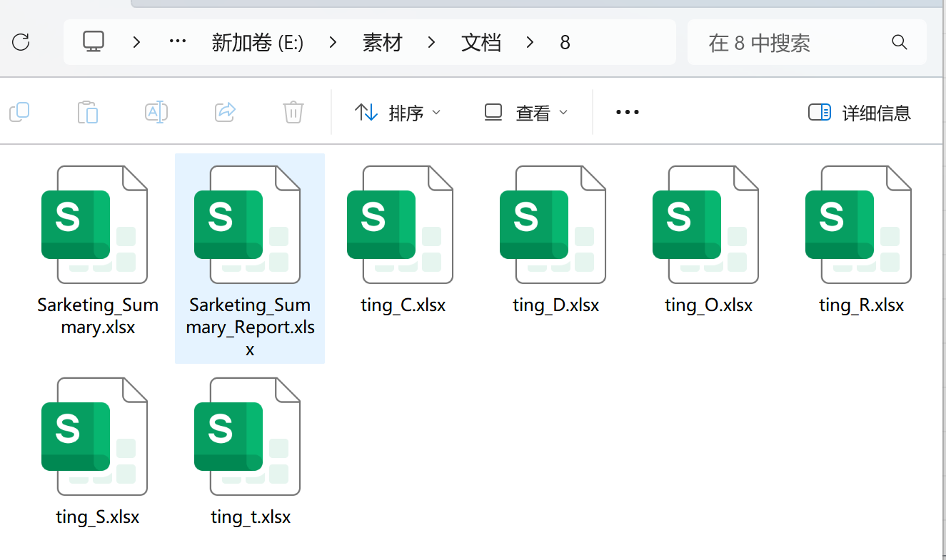This screenshot has width=946, height=560.
Task: Click the 8 folder in breadcrumb
Action: pos(565,42)
